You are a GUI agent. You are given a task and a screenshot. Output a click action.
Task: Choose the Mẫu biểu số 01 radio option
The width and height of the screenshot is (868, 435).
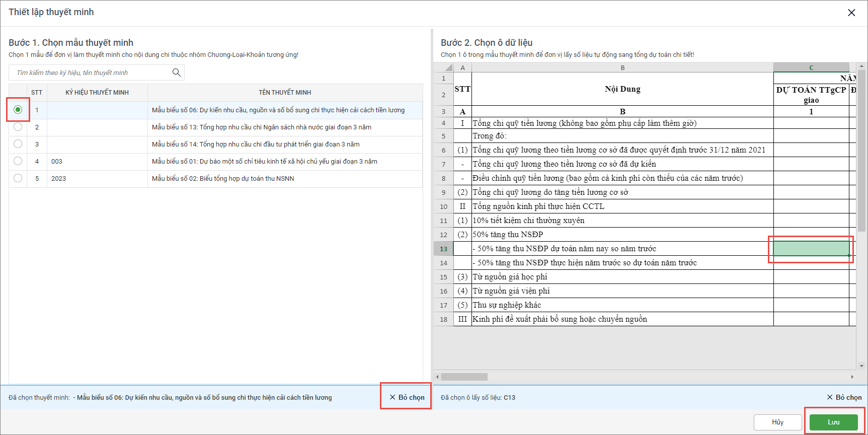pyautogui.click(x=18, y=161)
